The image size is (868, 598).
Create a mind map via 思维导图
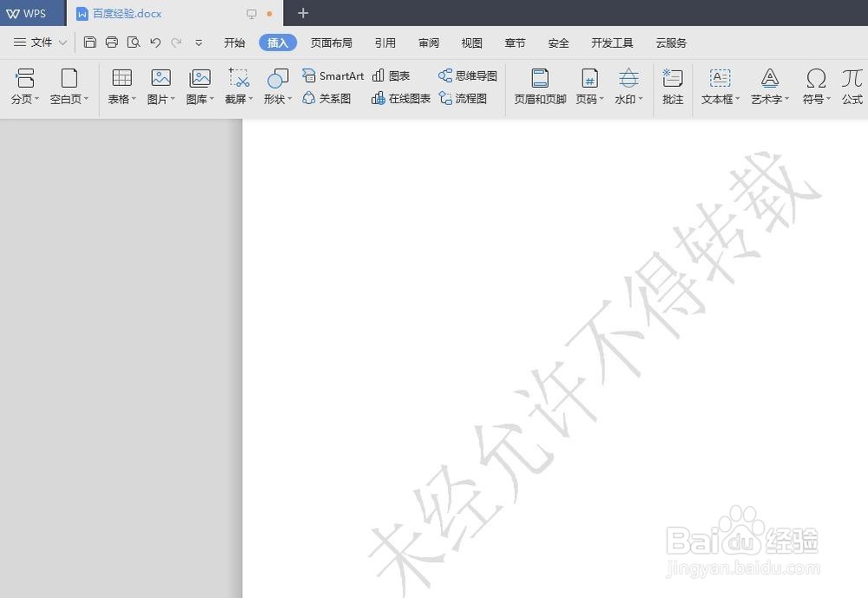click(467, 76)
